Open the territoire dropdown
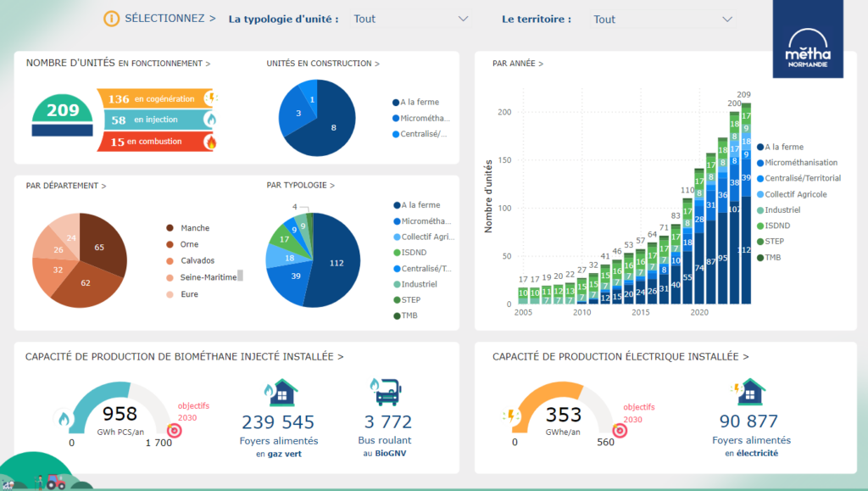This screenshot has width=868, height=491. point(663,20)
